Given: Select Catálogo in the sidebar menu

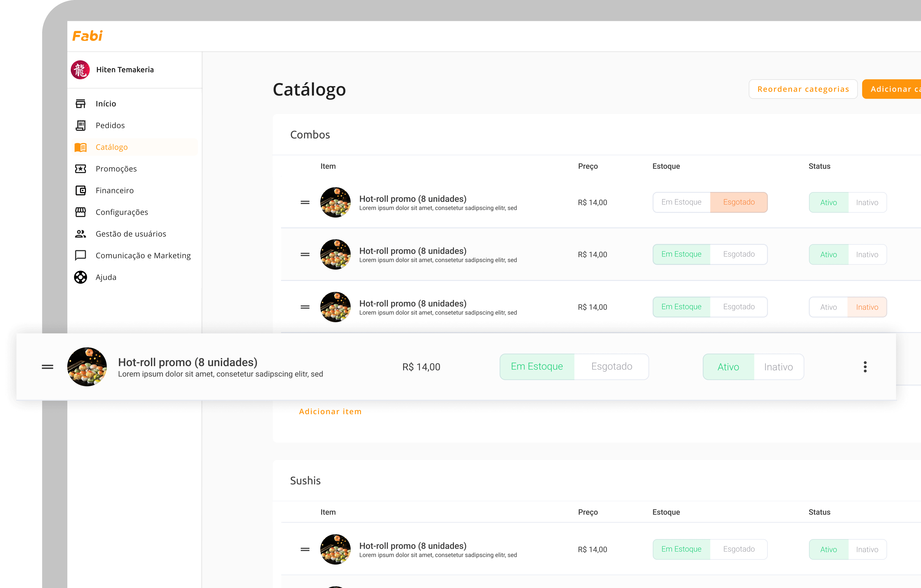Looking at the screenshot, I should click(x=112, y=147).
